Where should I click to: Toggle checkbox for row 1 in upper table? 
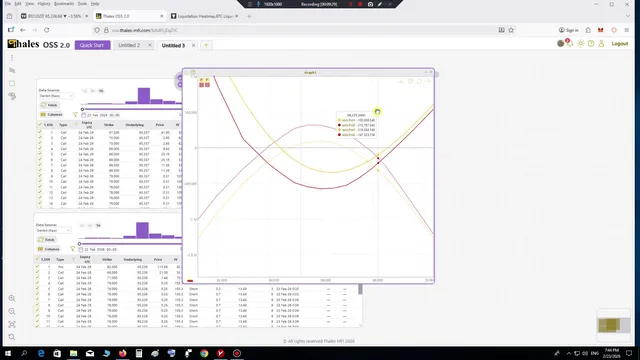tap(40, 133)
